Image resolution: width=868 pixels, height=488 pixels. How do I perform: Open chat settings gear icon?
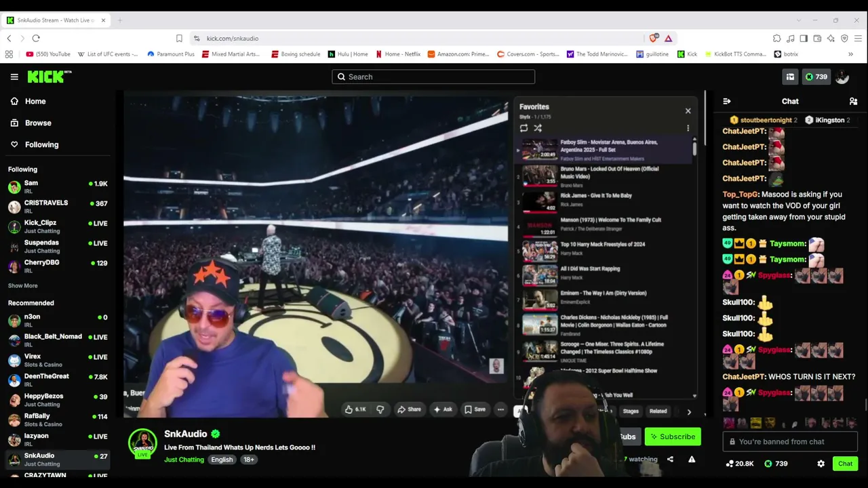coord(821,464)
